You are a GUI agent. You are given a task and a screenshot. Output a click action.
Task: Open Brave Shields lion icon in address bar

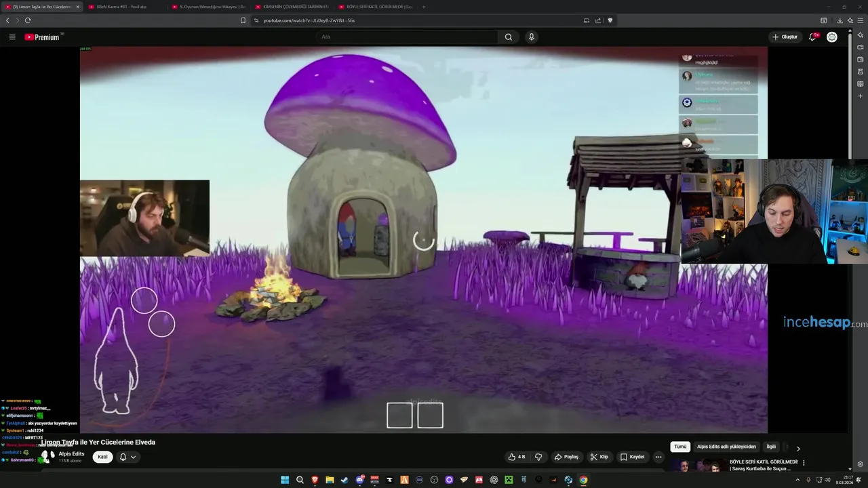click(610, 20)
